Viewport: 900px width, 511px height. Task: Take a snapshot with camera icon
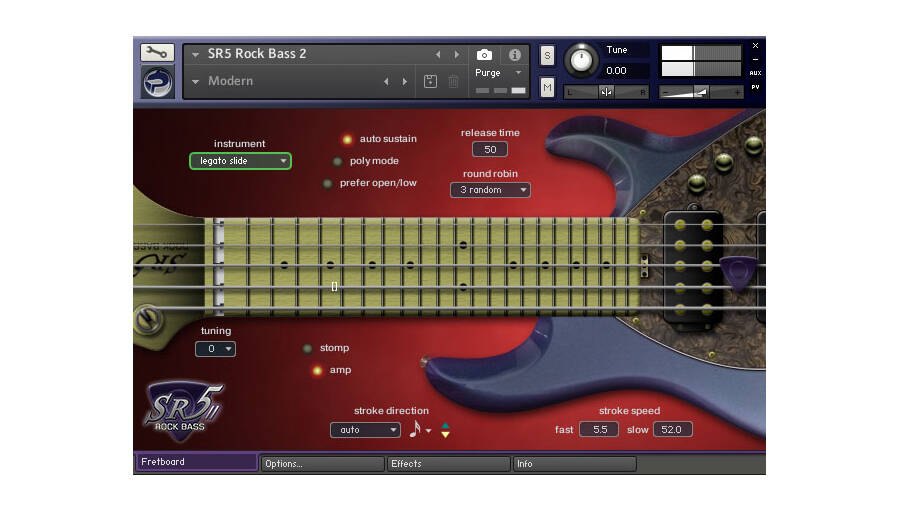(484, 55)
